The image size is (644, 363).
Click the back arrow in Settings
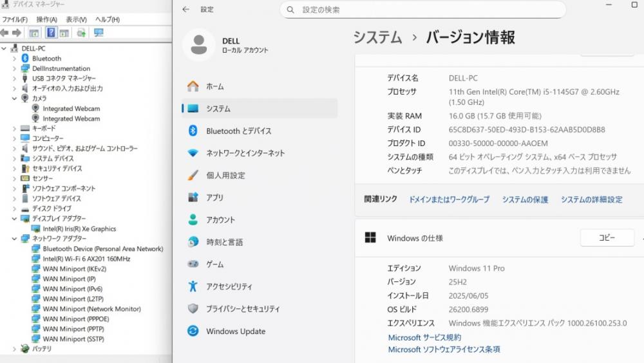coord(186,10)
